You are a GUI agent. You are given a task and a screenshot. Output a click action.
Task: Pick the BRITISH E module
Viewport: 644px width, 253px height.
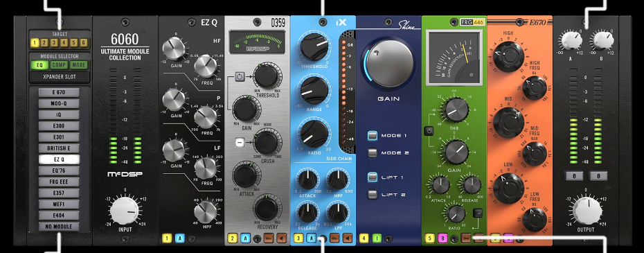pos(59,148)
